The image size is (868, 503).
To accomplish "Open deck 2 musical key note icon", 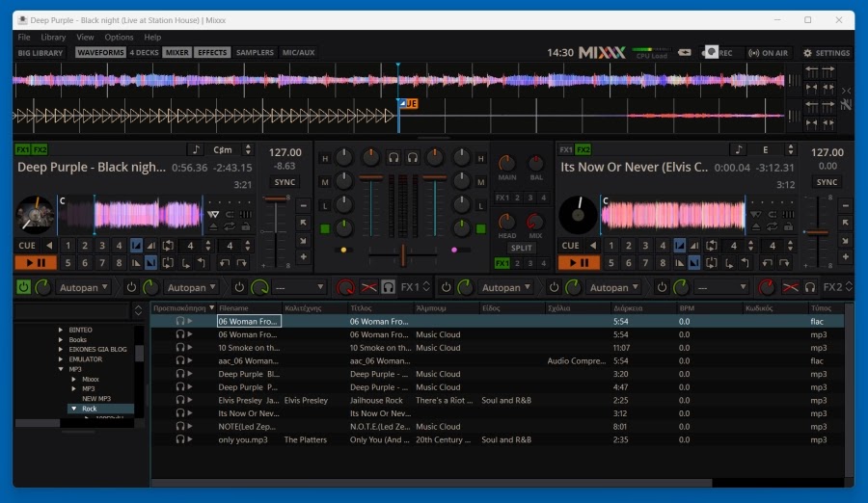I will pos(738,149).
